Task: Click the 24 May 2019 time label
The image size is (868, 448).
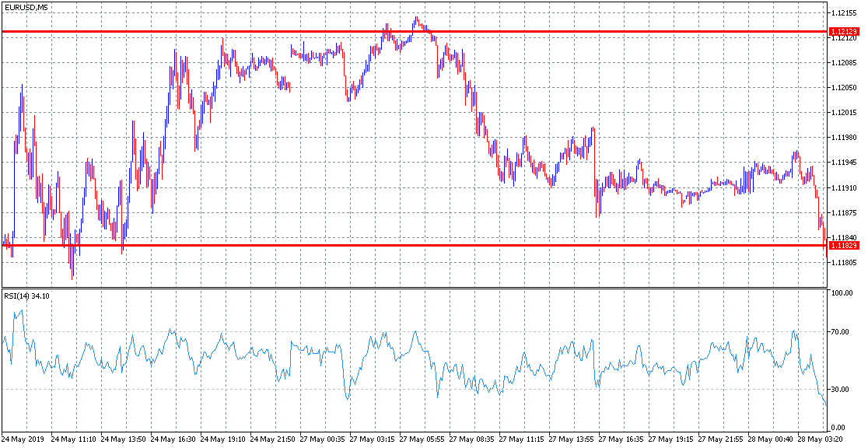Action: point(22,439)
